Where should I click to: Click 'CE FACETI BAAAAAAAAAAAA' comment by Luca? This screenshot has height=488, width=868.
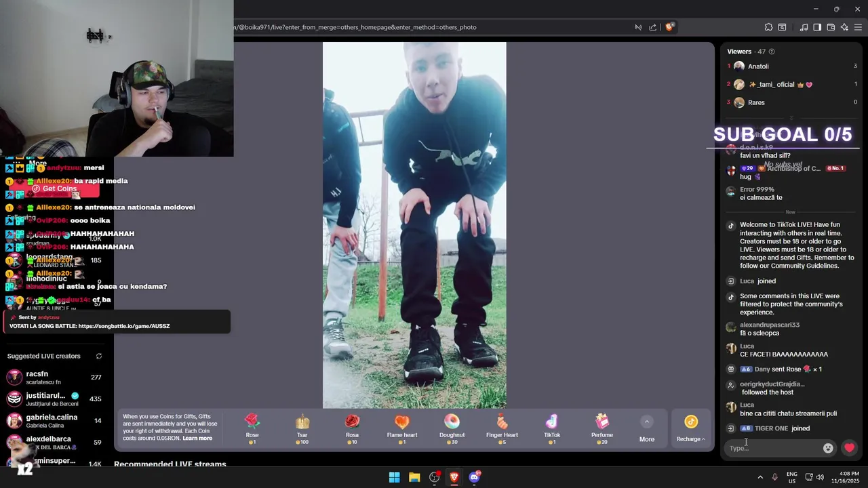pyautogui.click(x=784, y=354)
